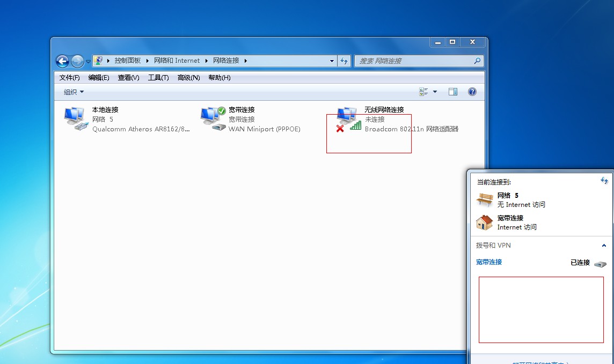Select 网络连接 breadcrumb segment
Screen dimensions: 614x364
coord(226,61)
